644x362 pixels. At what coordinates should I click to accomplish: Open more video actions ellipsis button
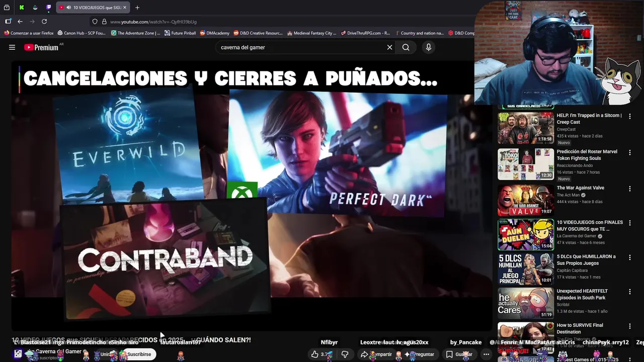pyautogui.click(x=486, y=354)
